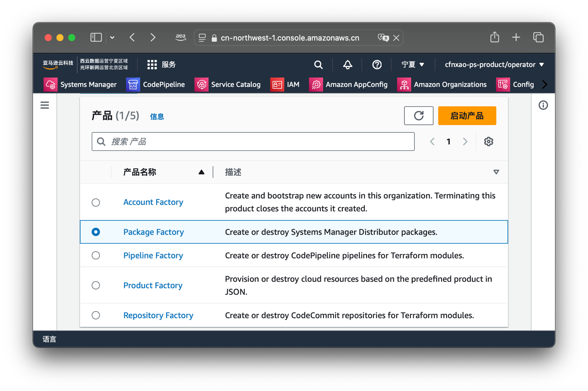The width and height of the screenshot is (588, 391).
Task: Click the browser sidebar toggle icon
Action: coord(96,37)
